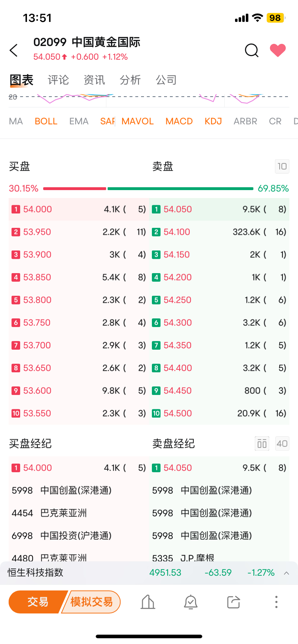Tap the price alert bell icon
The height and width of the screenshot is (644, 298).
[x=191, y=602]
